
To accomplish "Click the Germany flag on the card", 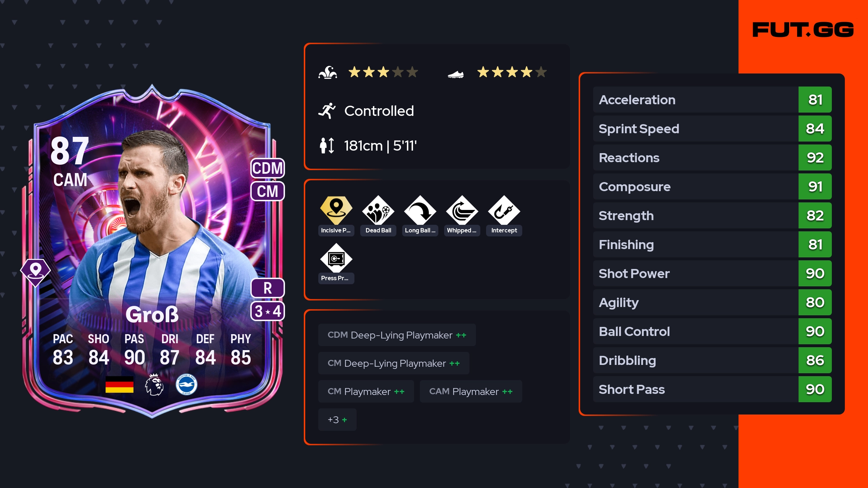I will [119, 384].
